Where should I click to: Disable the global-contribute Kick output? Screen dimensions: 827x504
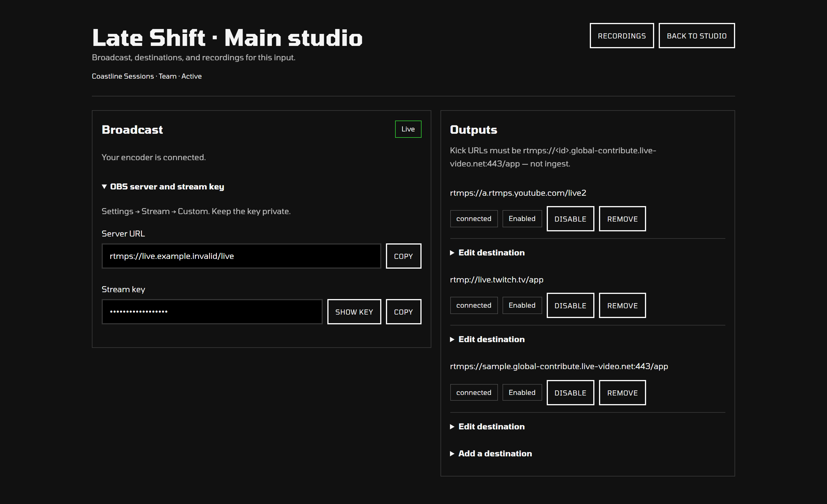point(570,393)
